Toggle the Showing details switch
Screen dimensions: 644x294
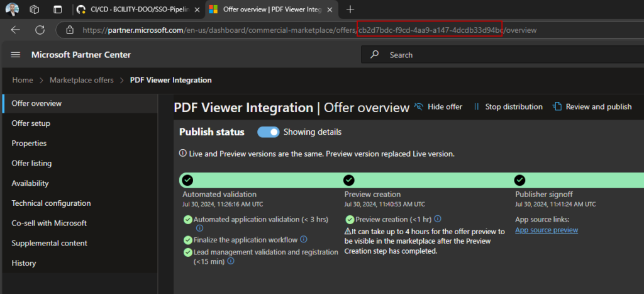tap(268, 132)
